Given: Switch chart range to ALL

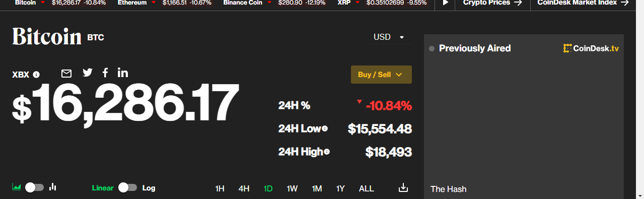Looking at the screenshot, I should [x=367, y=188].
